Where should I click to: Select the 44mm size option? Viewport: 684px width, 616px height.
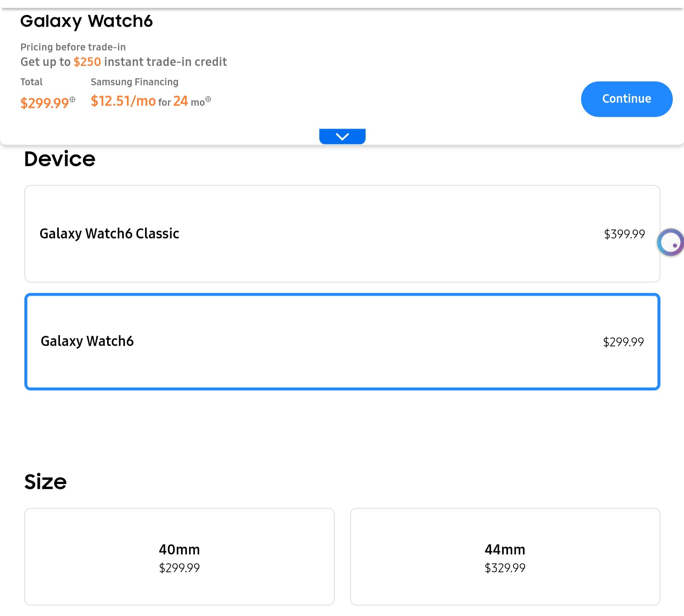click(505, 556)
